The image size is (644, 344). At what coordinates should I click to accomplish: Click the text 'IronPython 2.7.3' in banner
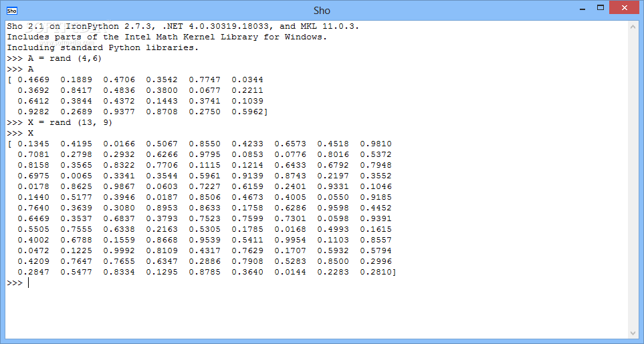click(x=108, y=26)
